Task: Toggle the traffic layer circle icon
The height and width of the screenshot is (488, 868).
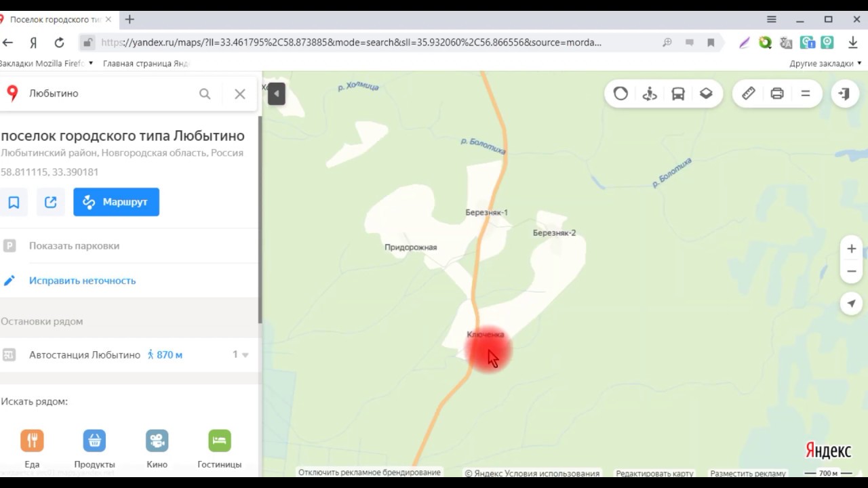Action: pos(620,94)
